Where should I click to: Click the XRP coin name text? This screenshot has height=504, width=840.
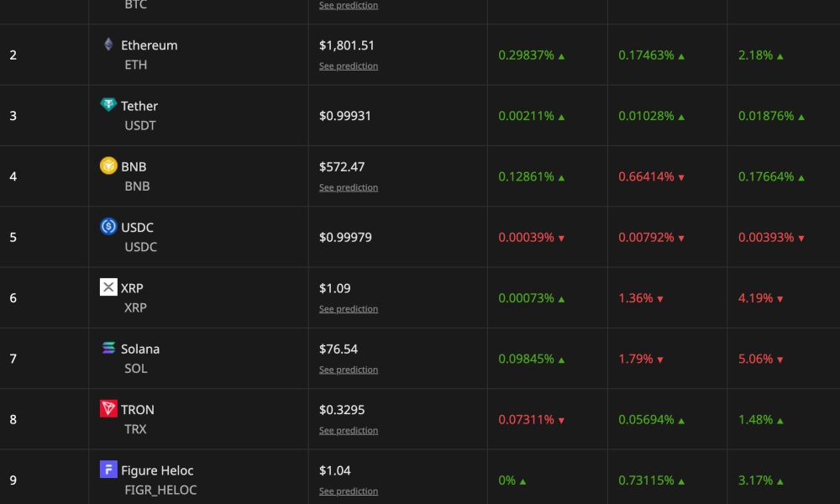(132, 288)
